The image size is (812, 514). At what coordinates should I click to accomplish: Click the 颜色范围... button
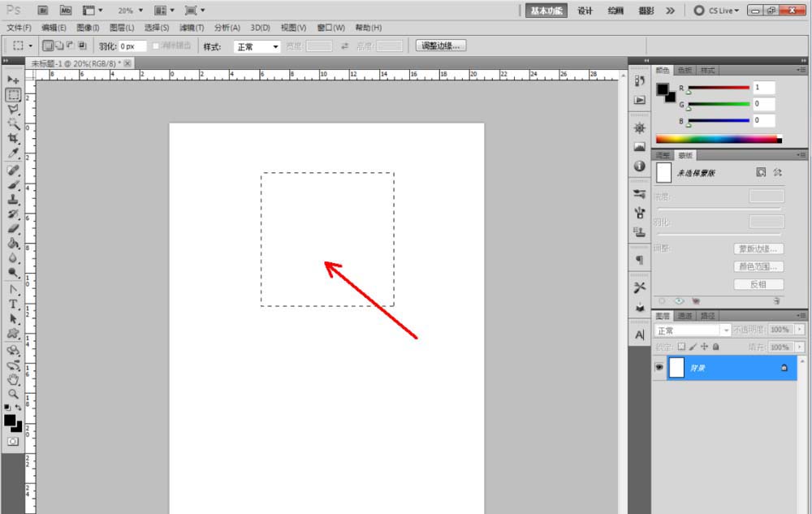click(x=758, y=266)
